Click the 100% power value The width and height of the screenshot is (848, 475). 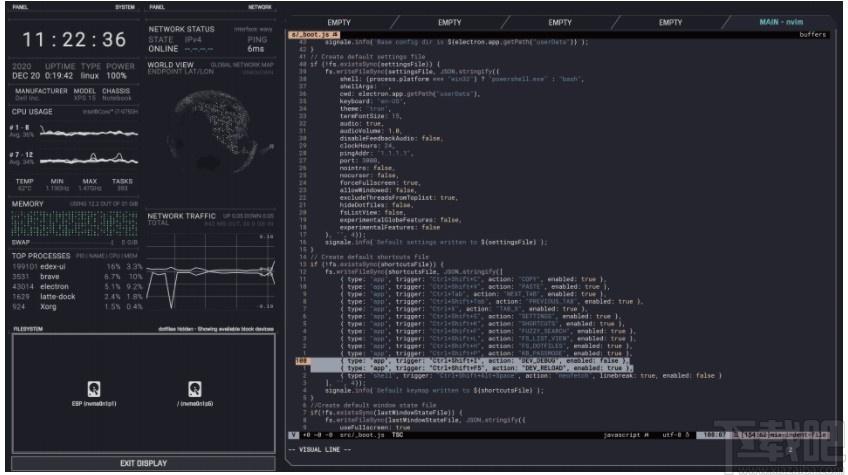pyautogui.click(x=116, y=76)
